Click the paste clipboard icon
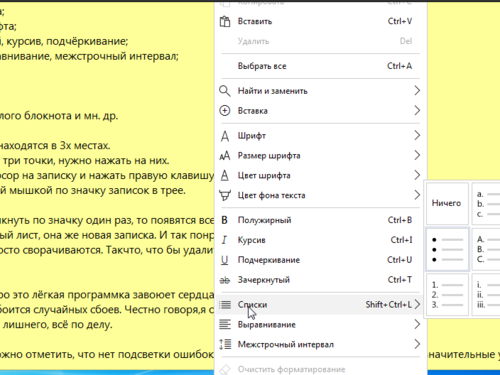This screenshot has width=500, height=375. [225, 22]
